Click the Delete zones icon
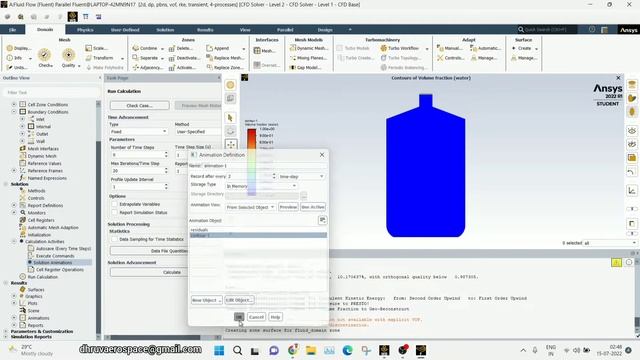640x360 pixels. coord(172,48)
